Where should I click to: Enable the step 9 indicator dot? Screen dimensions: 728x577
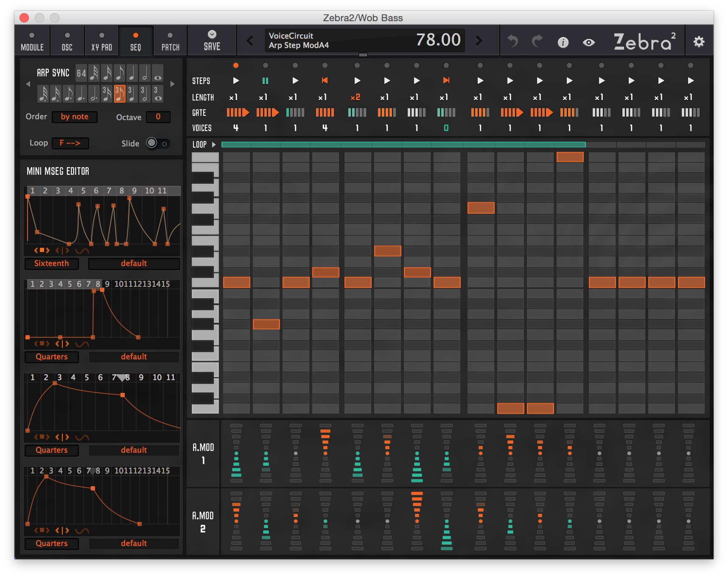point(480,65)
